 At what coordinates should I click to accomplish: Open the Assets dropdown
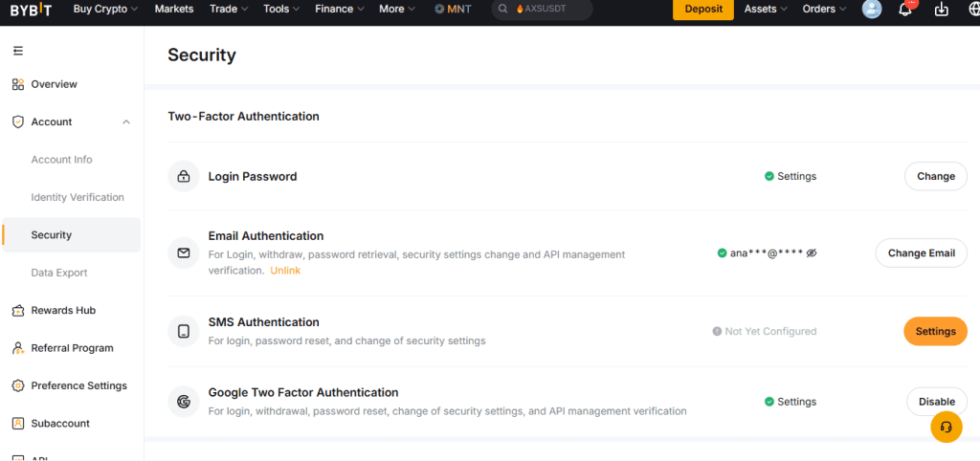766,10
